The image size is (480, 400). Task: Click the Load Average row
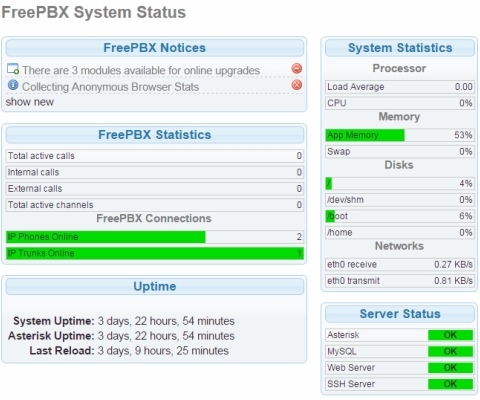[x=400, y=87]
